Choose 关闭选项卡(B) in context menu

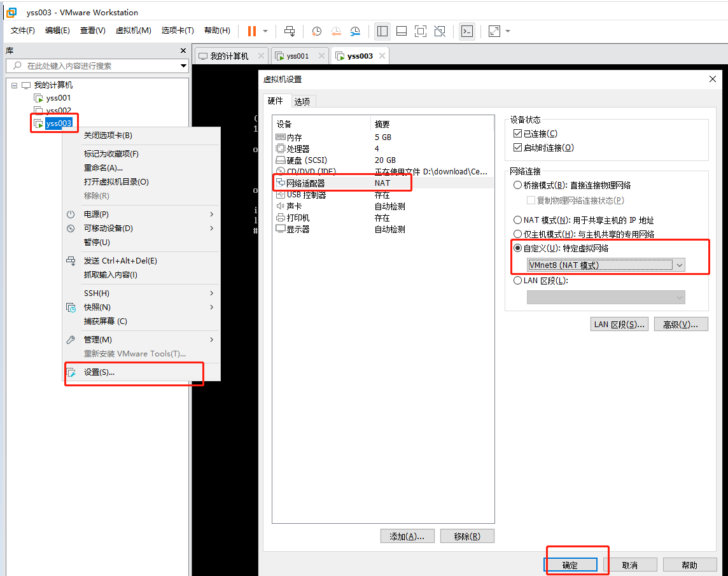[141, 136]
